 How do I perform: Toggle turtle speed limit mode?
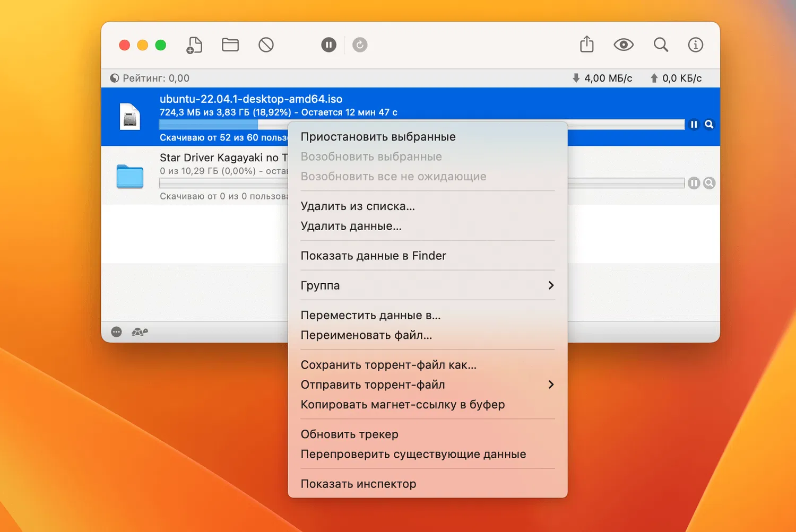point(140,332)
